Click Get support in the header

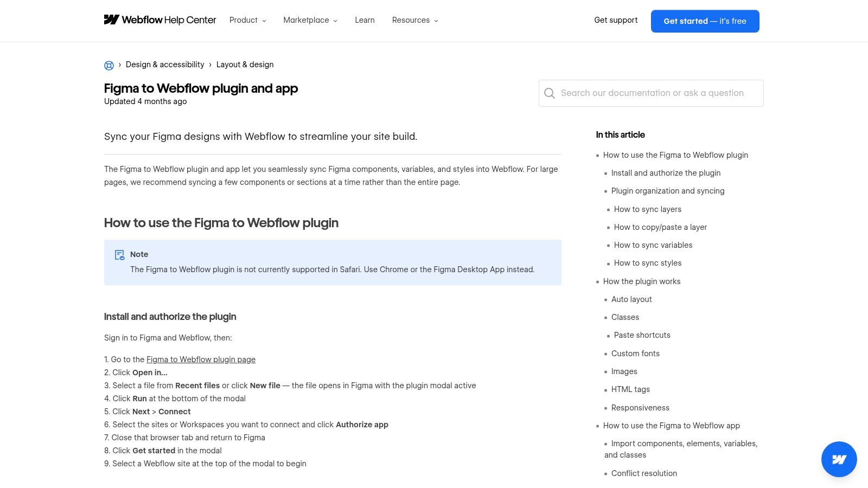point(616,20)
